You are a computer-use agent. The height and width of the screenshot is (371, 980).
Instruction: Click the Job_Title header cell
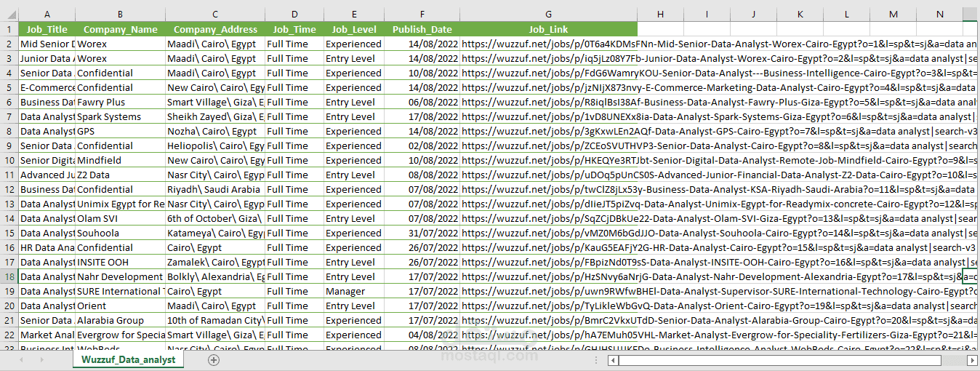47,29
